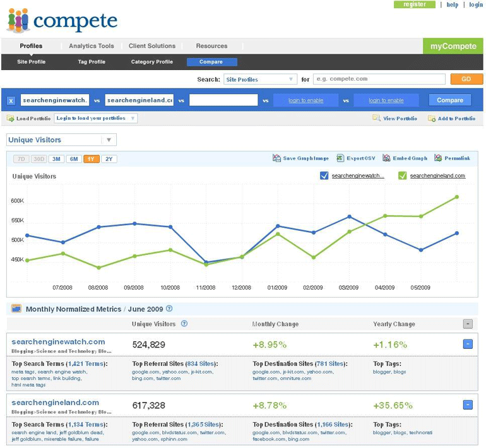Open the 781 Sites destination link
The image size is (486, 448).
pos(329,363)
